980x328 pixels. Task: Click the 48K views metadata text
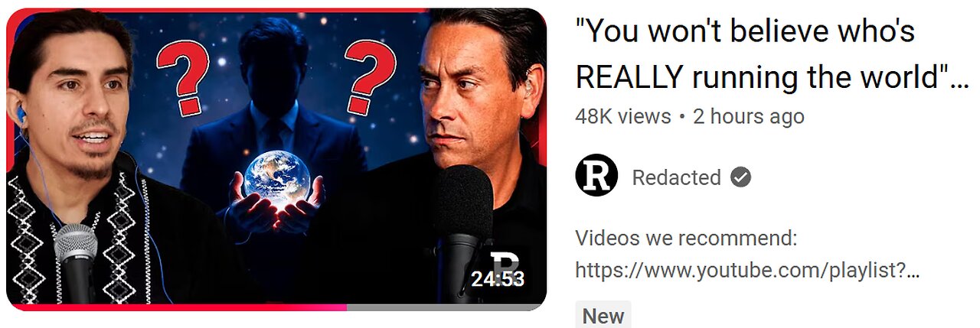coord(622,116)
